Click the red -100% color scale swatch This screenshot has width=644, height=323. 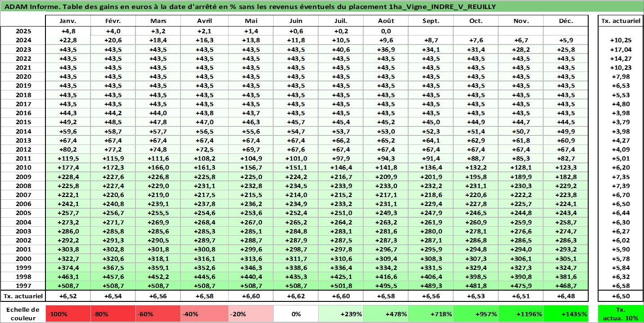pyautogui.click(x=68, y=314)
